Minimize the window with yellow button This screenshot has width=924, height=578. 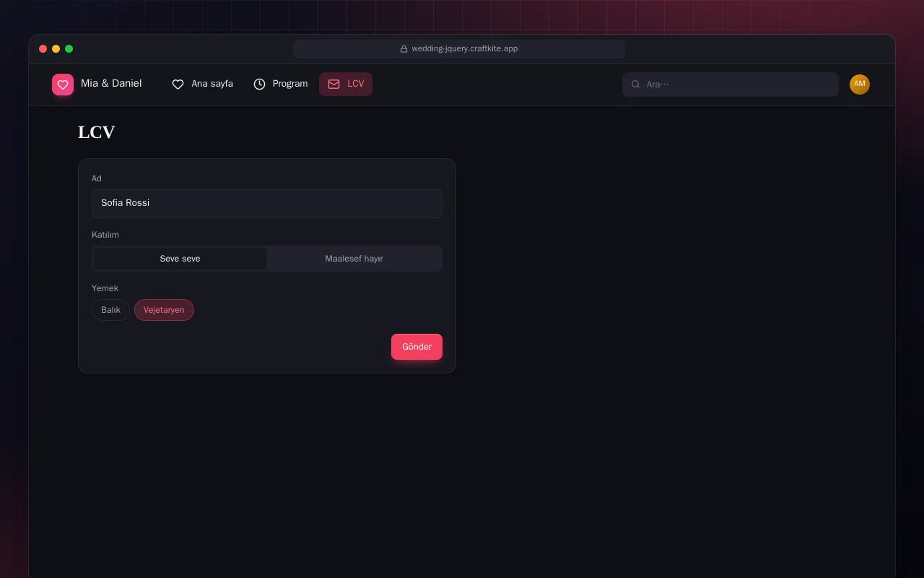click(x=56, y=49)
